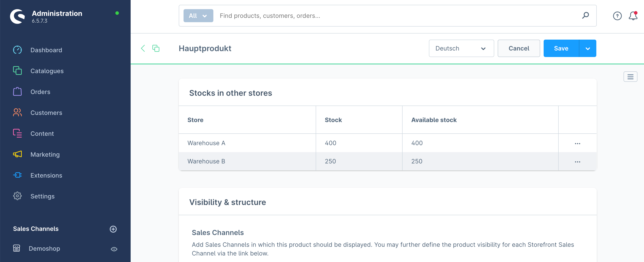Image resolution: width=644 pixels, height=262 pixels.
Task: Open the Deutsch language selector
Action: (461, 48)
